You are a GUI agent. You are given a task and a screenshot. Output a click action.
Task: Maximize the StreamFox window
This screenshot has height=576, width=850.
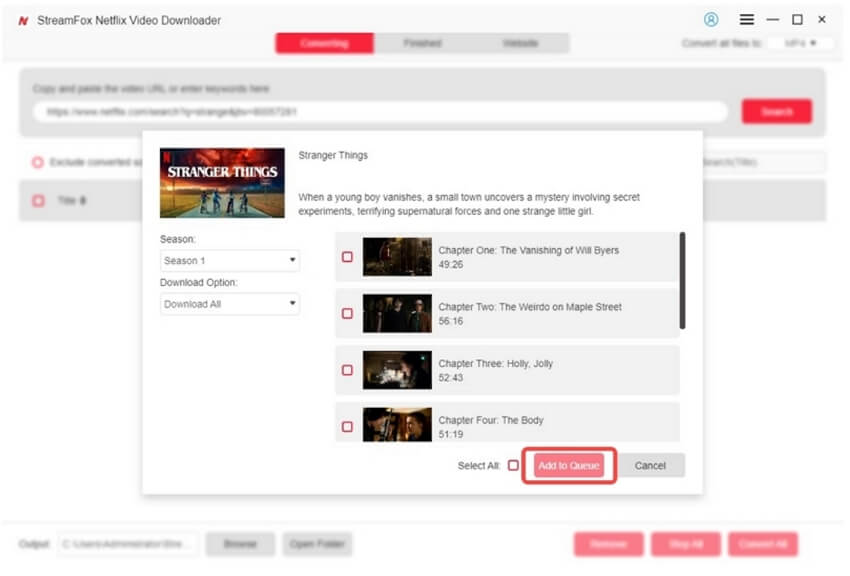pos(797,20)
